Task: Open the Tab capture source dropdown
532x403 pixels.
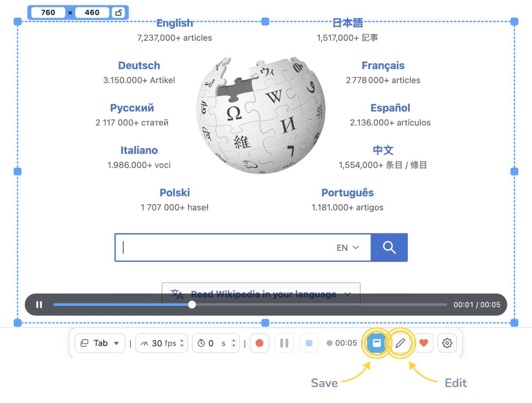Action: (x=100, y=343)
